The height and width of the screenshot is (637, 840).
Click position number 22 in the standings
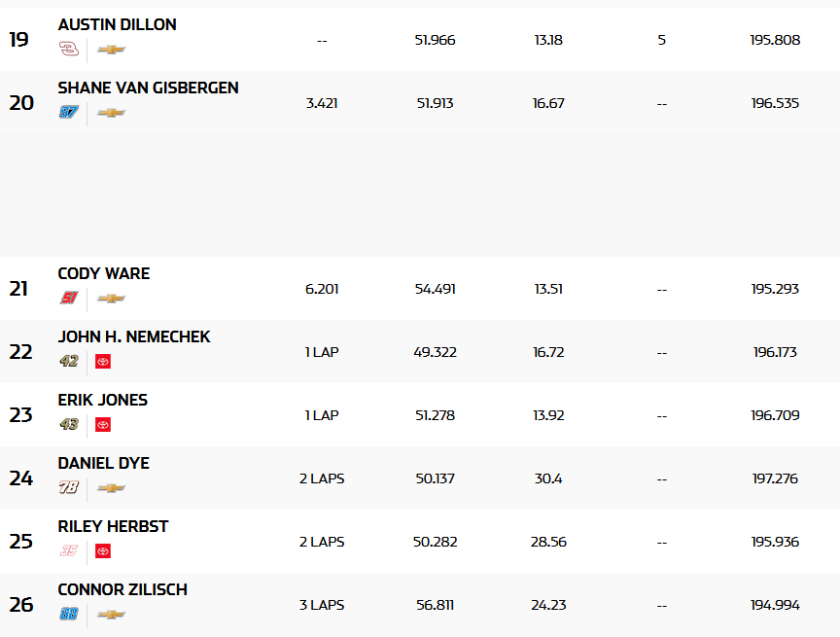pos(21,352)
